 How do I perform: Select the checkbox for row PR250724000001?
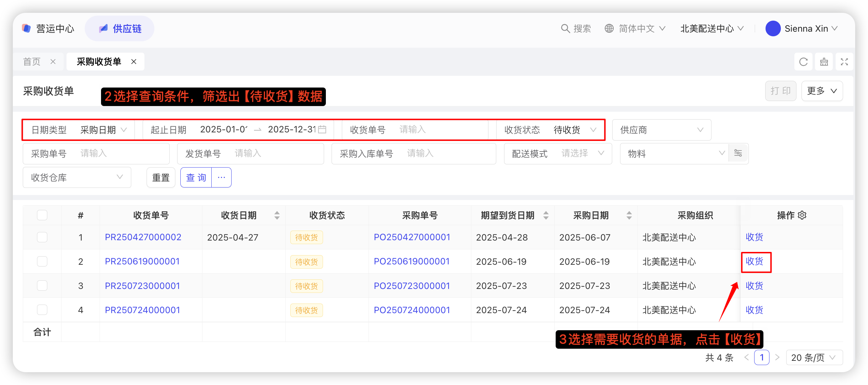(42, 310)
